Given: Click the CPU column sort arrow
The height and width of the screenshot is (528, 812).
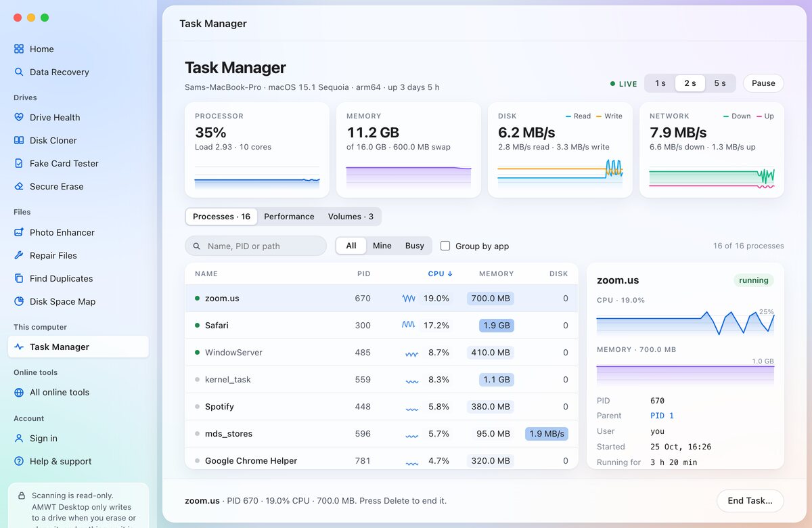Looking at the screenshot, I should (450, 274).
